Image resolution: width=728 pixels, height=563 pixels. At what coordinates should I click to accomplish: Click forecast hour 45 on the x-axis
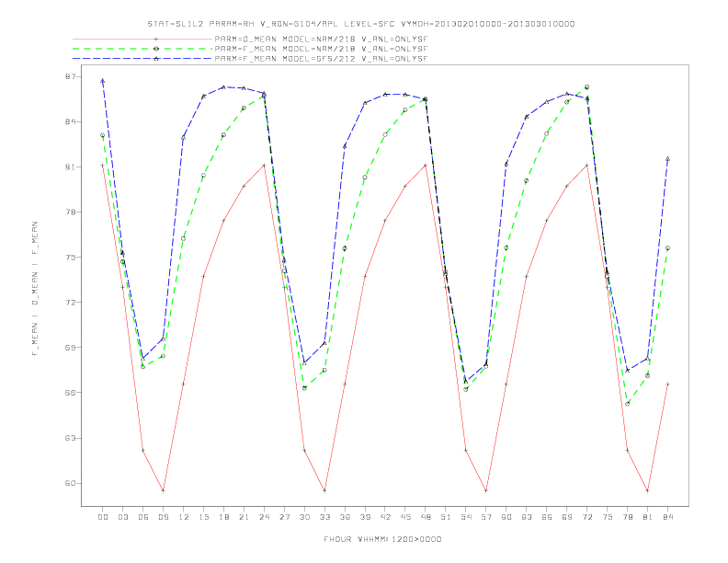(405, 517)
